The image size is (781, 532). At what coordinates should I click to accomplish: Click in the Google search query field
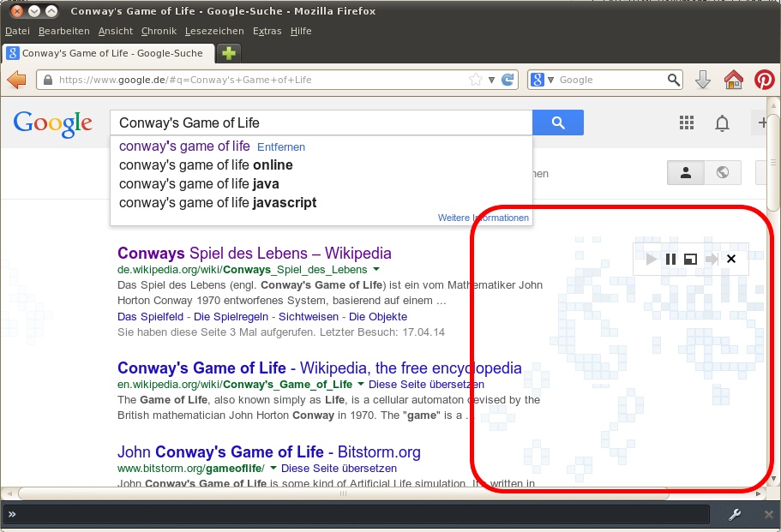pyautogui.click(x=321, y=123)
